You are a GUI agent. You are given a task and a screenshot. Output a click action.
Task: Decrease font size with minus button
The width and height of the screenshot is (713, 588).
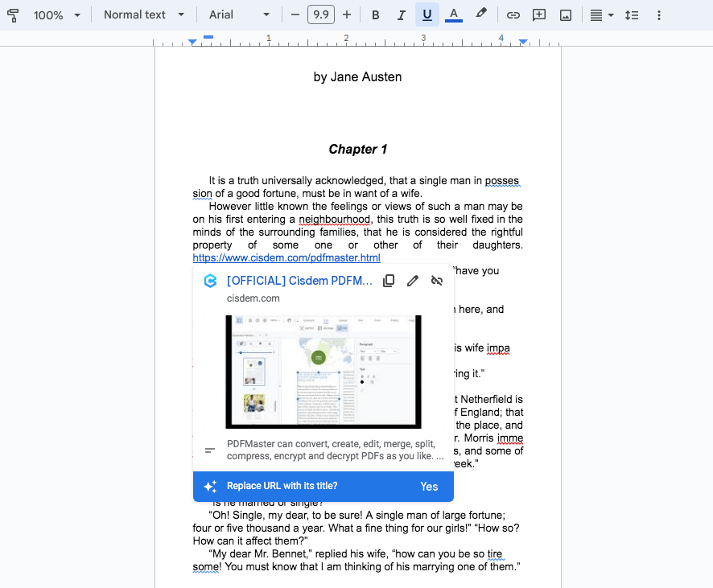pos(295,15)
